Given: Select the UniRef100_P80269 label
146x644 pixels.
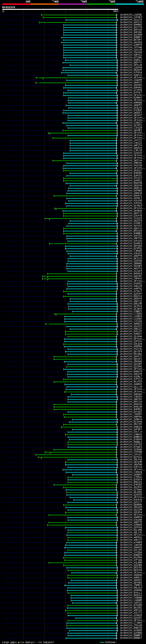Looking at the screenshot, I should (x=131, y=52).
